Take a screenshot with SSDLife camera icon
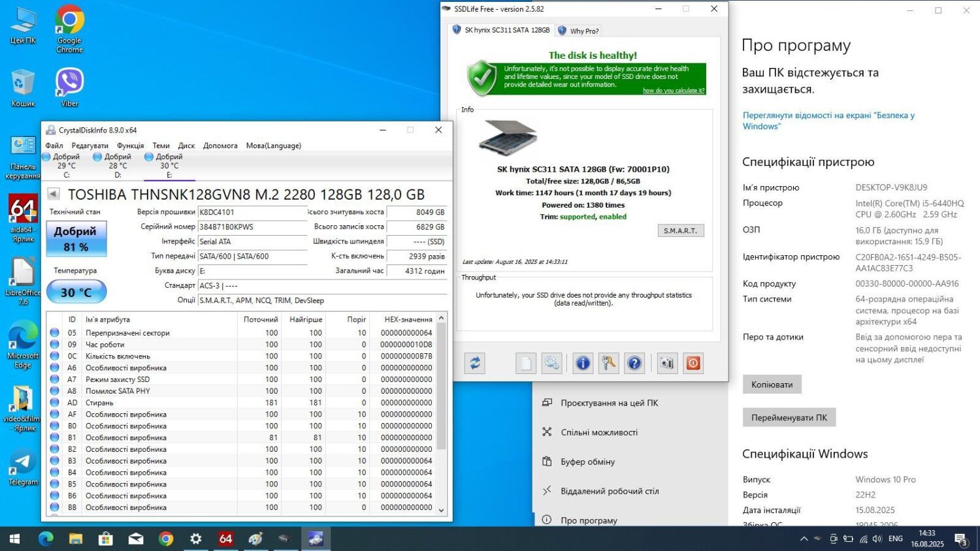Screen dimensions: 980x551 (x=666, y=363)
